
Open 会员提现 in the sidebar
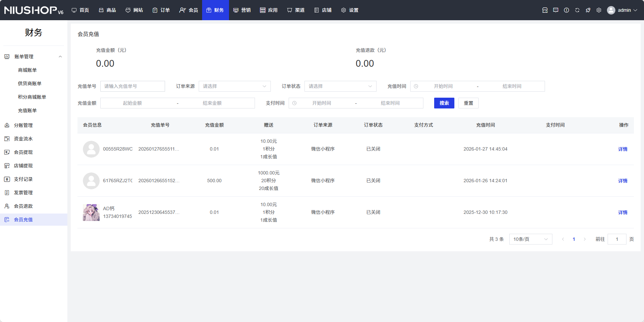(x=23, y=152)
